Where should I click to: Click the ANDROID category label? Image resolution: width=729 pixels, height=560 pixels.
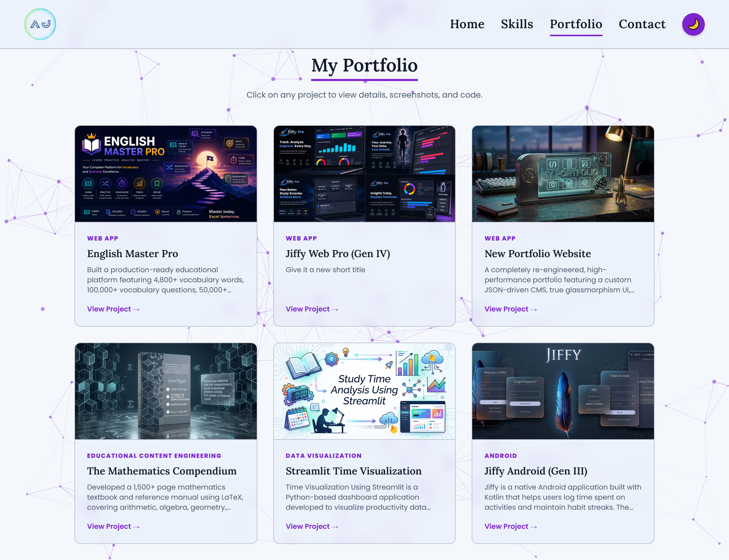[x=501, y=456]
